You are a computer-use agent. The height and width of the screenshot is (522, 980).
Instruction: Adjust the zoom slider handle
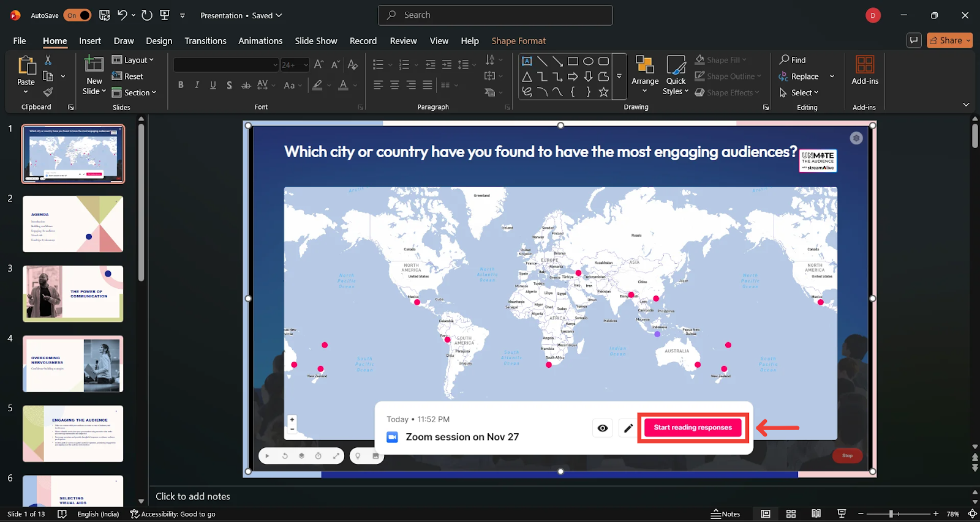point(891,514)
